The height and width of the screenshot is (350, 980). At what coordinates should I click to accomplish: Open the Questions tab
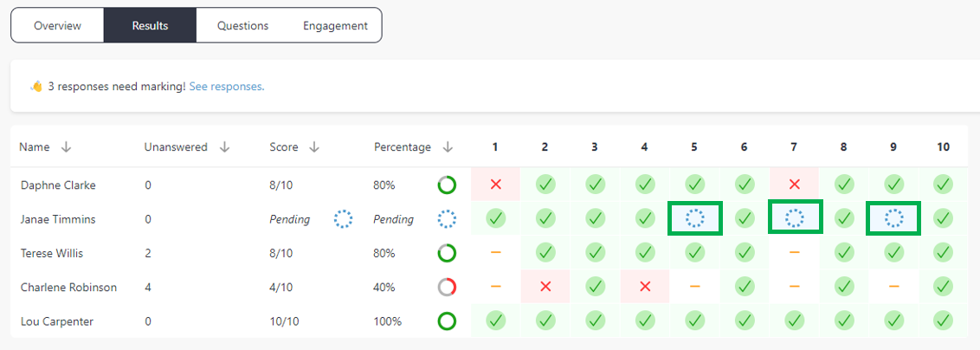[x=242, y=26]
